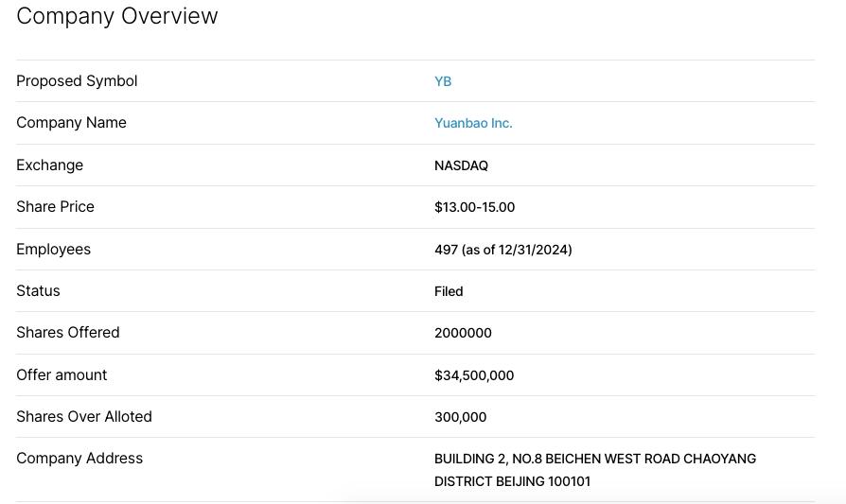Viewport: 846px width, 504px height.
Task: Select the Status row label
Action: pyautogui.click(x=38, y=291)
